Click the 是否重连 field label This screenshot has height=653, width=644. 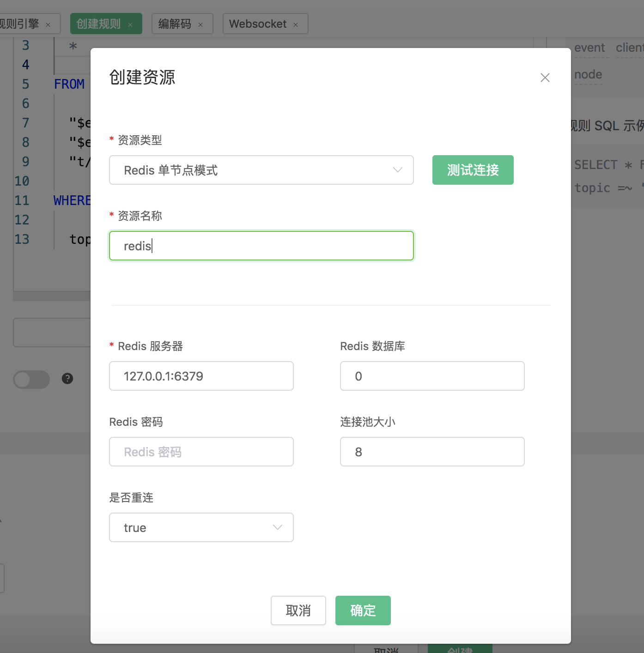click(131, 497)
